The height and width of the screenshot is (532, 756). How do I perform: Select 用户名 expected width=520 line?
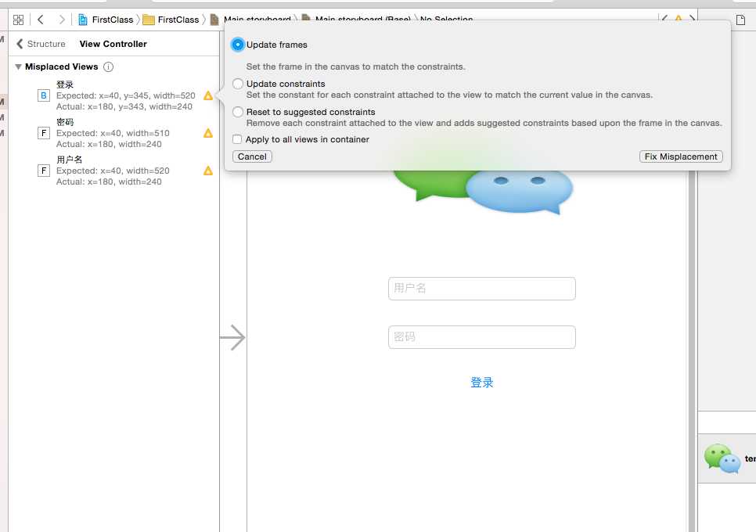[x=113, y=171]
